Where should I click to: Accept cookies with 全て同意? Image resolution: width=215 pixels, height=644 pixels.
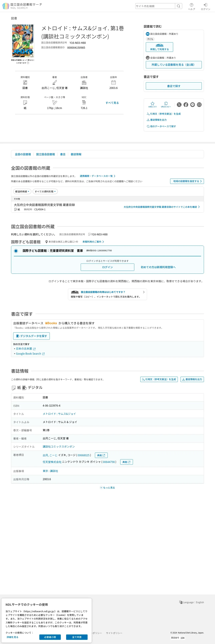pyautogui.click(x=77, y=637)
